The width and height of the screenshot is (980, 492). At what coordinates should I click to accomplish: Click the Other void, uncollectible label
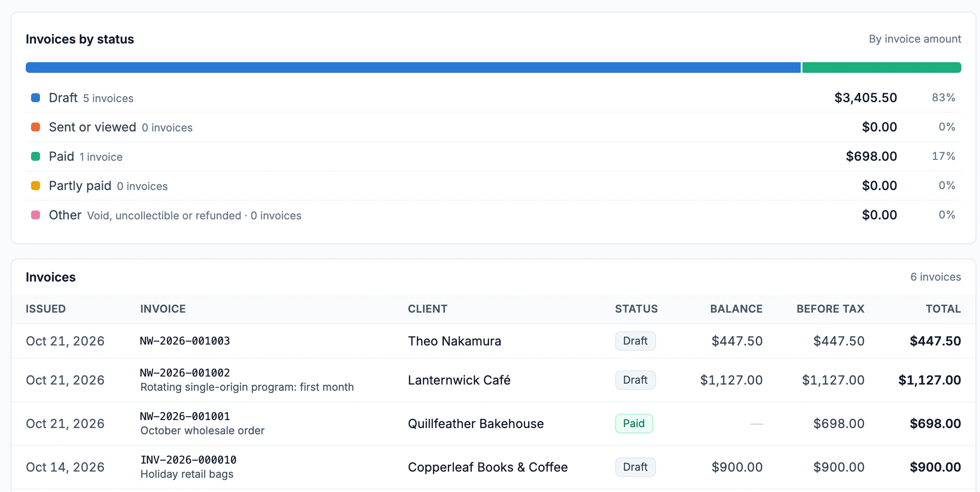tap(175, 215)
